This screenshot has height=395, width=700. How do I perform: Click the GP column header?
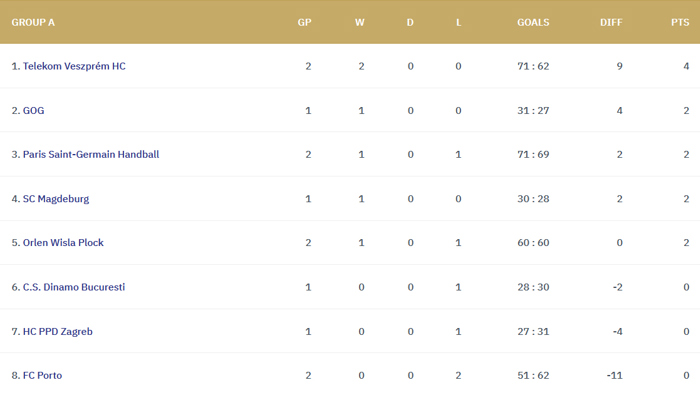coord(304,22)
